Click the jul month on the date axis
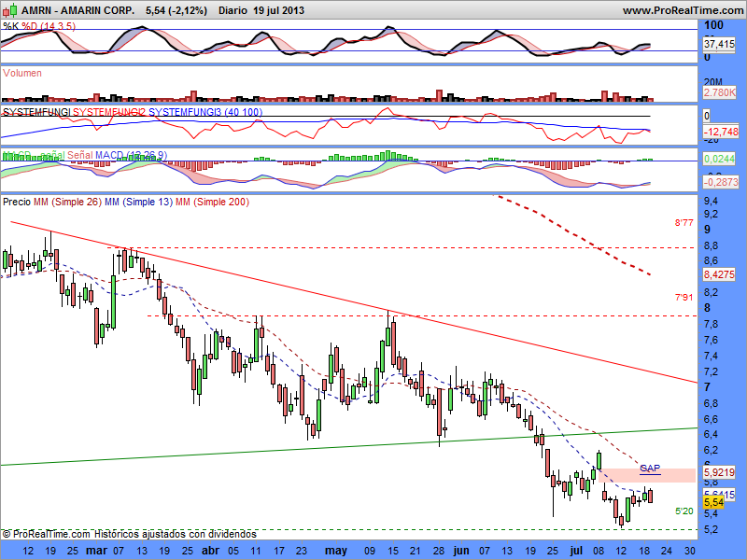The height and width of the screenshot is (560, 747). [576, 551]
